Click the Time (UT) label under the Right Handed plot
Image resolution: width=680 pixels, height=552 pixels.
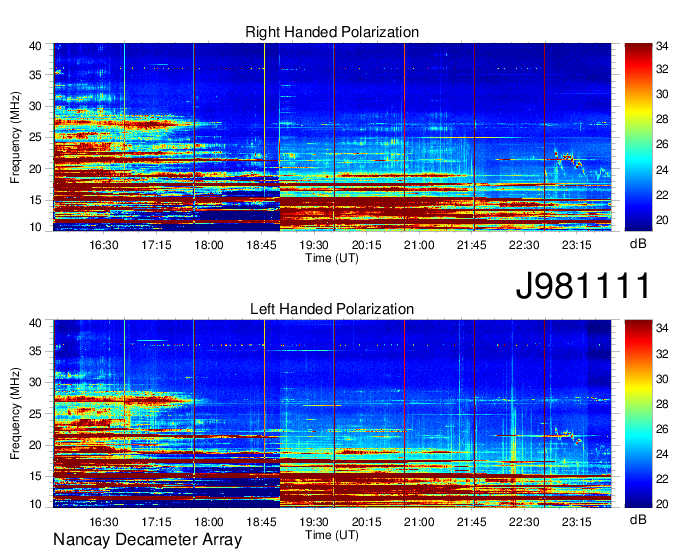[x=332, y=258]
